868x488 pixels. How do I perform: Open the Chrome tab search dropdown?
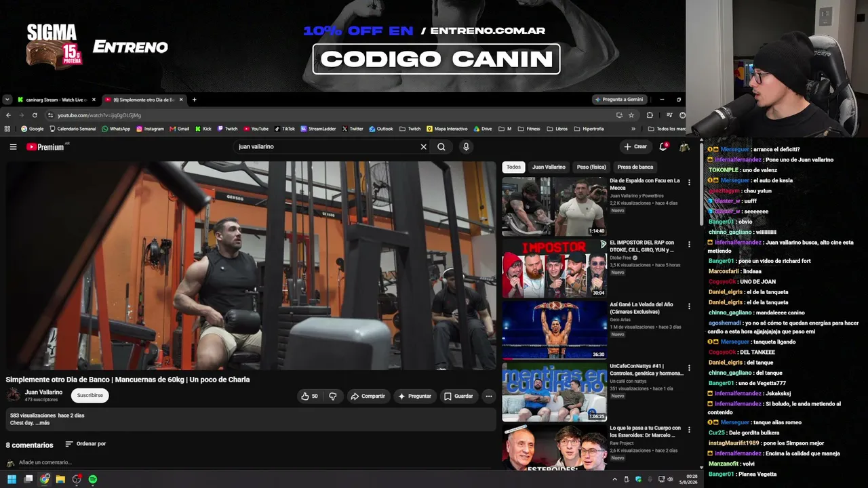pos(7,100)
